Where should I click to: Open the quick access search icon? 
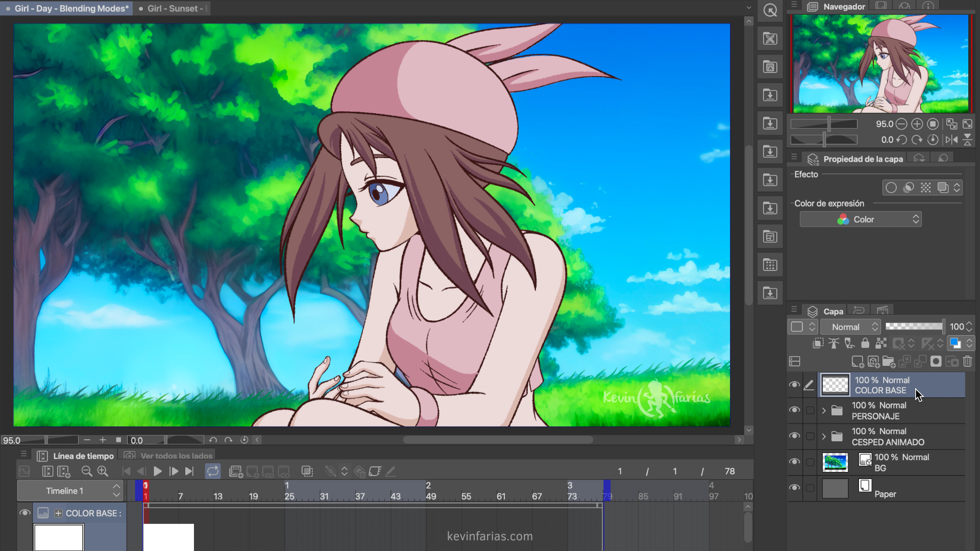tap(770, 10)
